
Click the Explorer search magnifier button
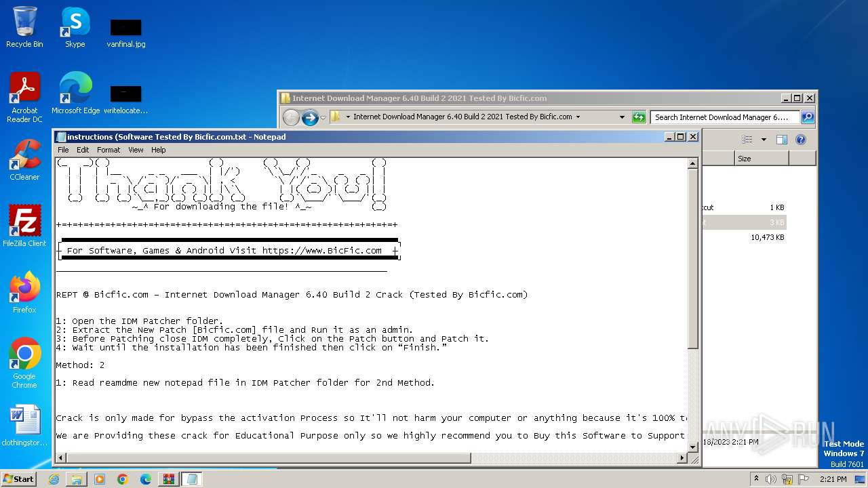point(807,117)
